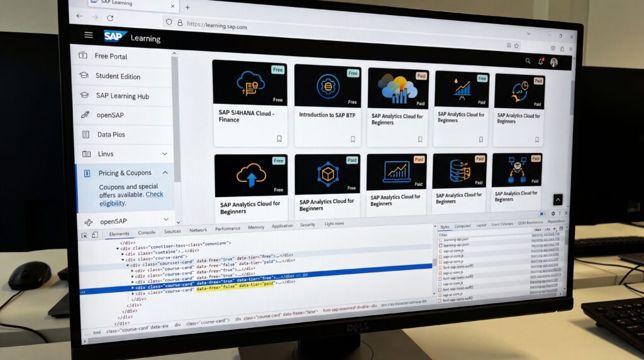644x360 pixels.
Task: Click the yellow-highlighted data-free="false" attribute
Action: [x=216, y=288]
